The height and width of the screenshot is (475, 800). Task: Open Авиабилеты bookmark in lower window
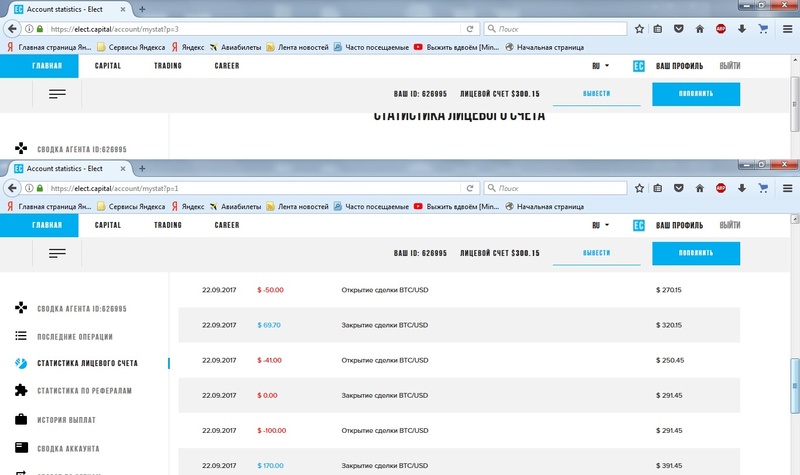point(235,207)
